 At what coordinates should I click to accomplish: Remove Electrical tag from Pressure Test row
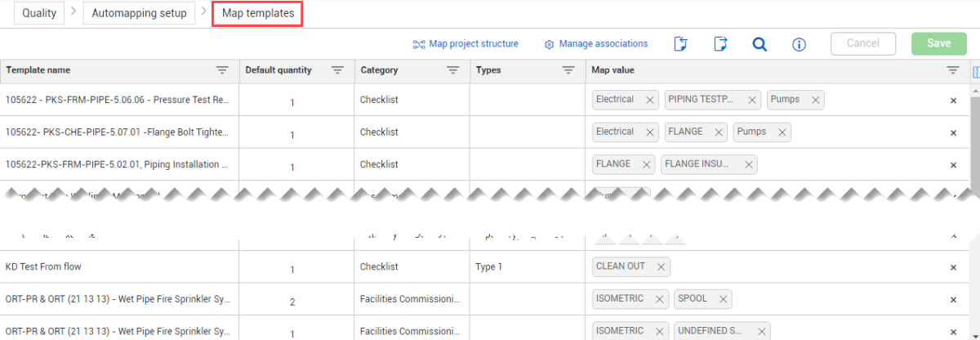point(650,100)
